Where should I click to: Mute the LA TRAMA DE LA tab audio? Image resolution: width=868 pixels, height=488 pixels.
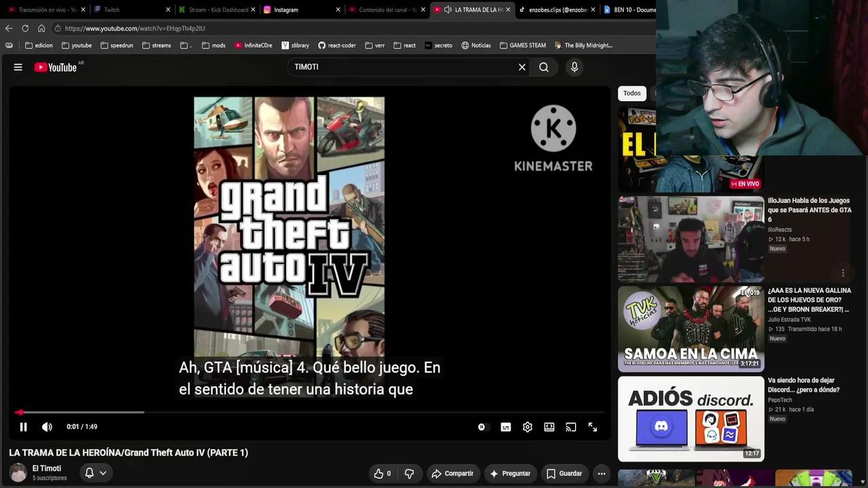pos(448,9)
